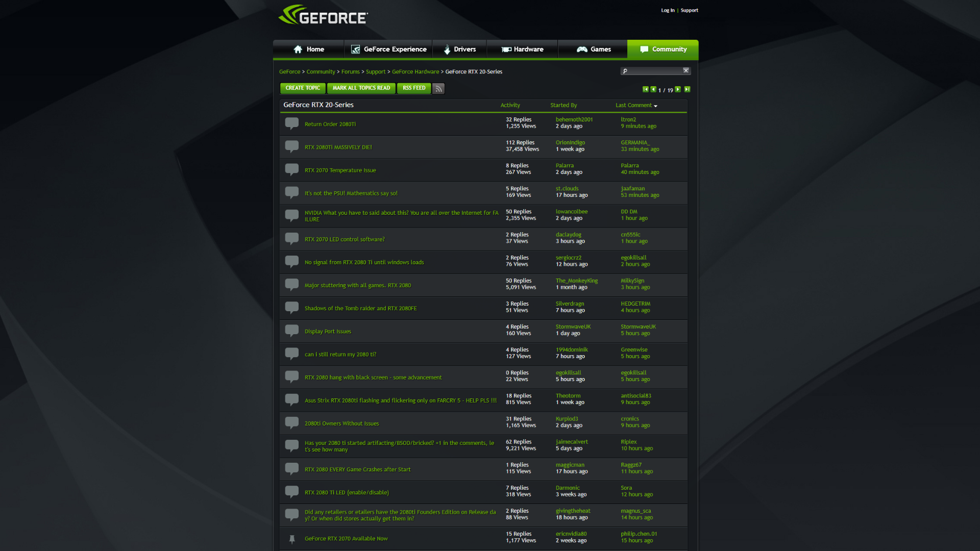Image resolution: width=980 pixels, height=551 pixels.
Task: Click topic icon beside No signal from RTX 2080 Ti
Action: pos(292,262)
